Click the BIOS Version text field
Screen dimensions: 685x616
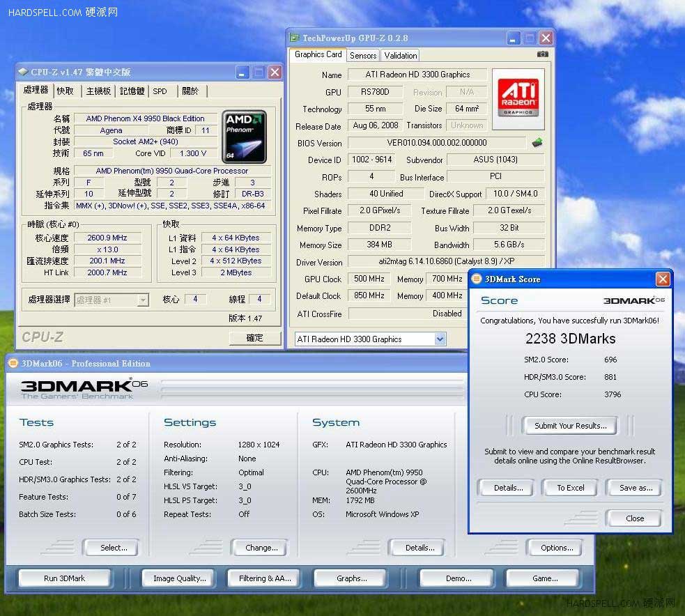click(x=436, y=143)
